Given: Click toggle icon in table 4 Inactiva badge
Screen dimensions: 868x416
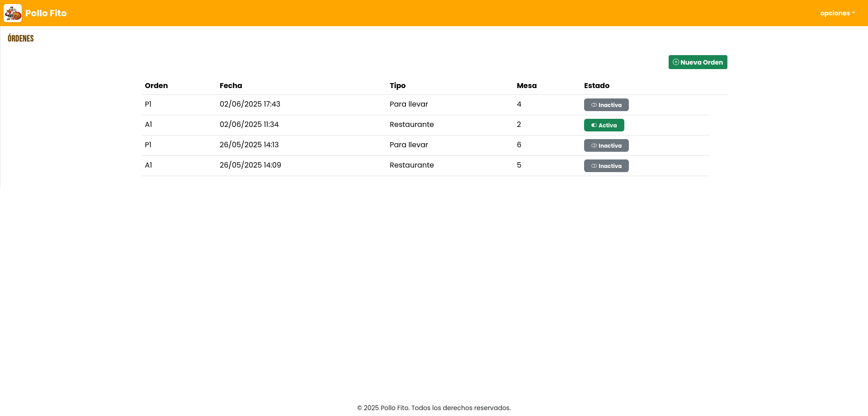Looking at the screenshot, I should click(x=594, y=105).
